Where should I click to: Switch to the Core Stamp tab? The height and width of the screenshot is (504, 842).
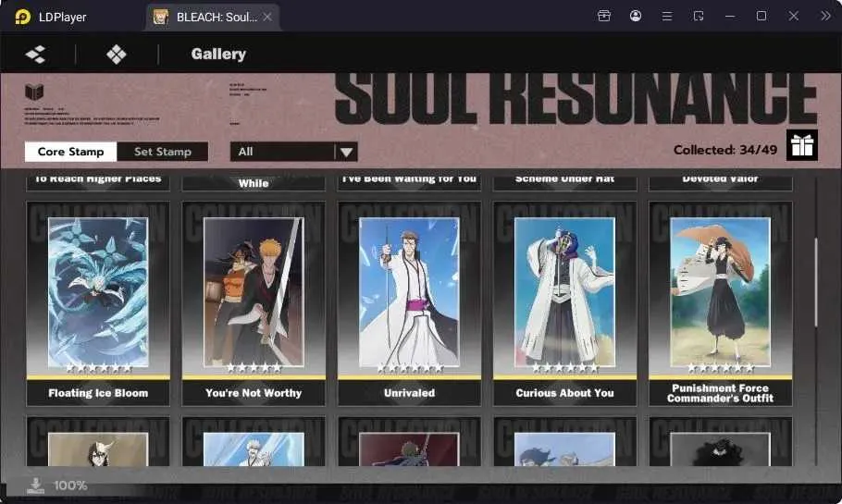(x=71, y=152)
